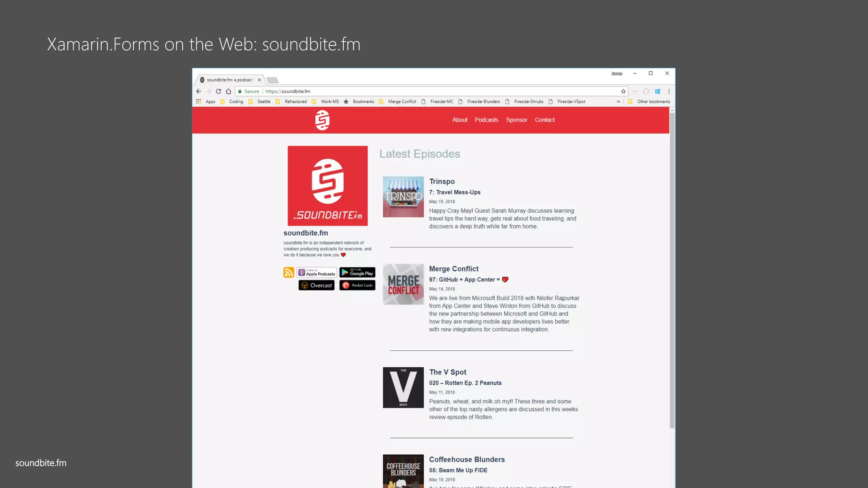
Task: Open Bookmarks starred folder
Action: pos(359,102)
